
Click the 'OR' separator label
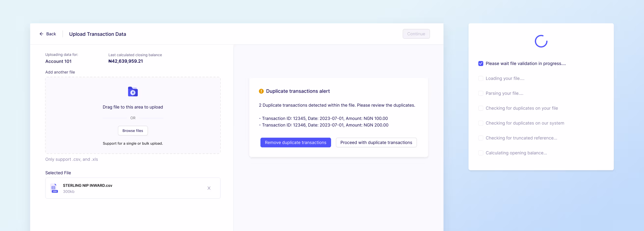click(x=133, y=118)
